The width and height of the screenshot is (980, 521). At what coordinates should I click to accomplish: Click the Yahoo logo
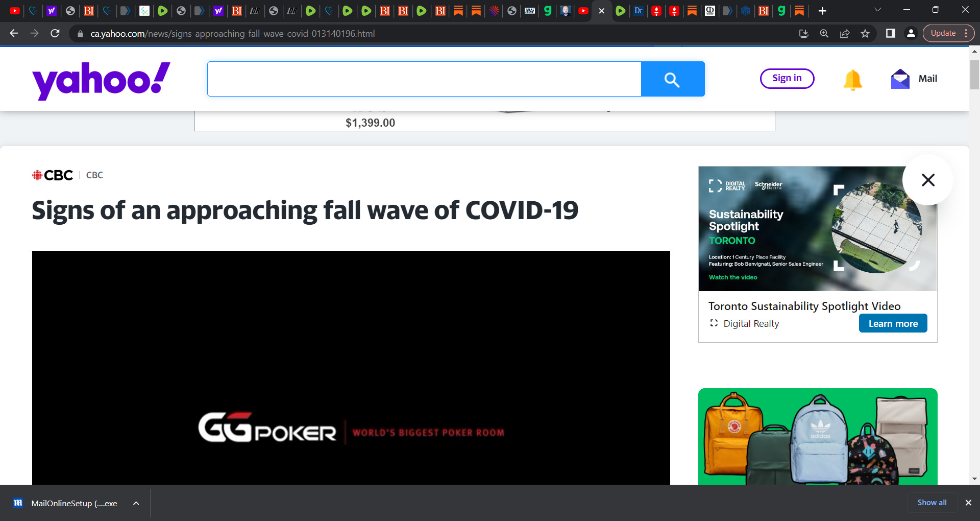(x=101, y=80)
